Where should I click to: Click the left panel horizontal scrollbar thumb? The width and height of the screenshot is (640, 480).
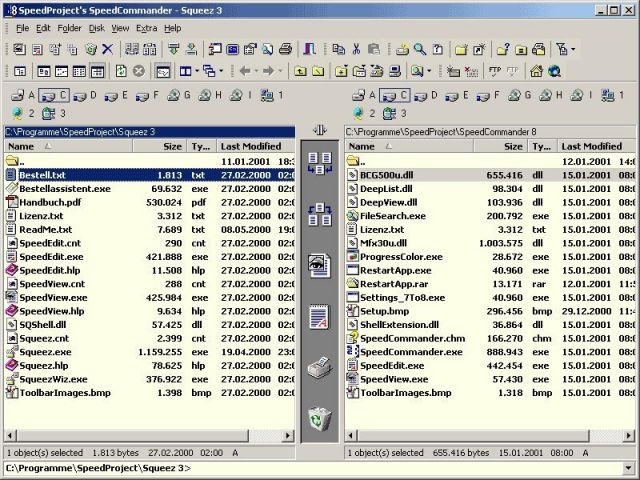tap(133, 436)
